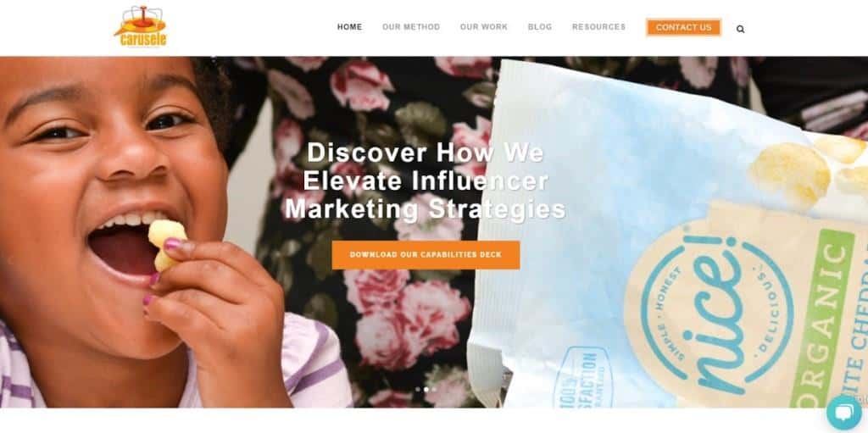The height and width of the screenshot is (433, 868).
Task: Click the snack piece in the girl's hand
Action: (165, 243)
